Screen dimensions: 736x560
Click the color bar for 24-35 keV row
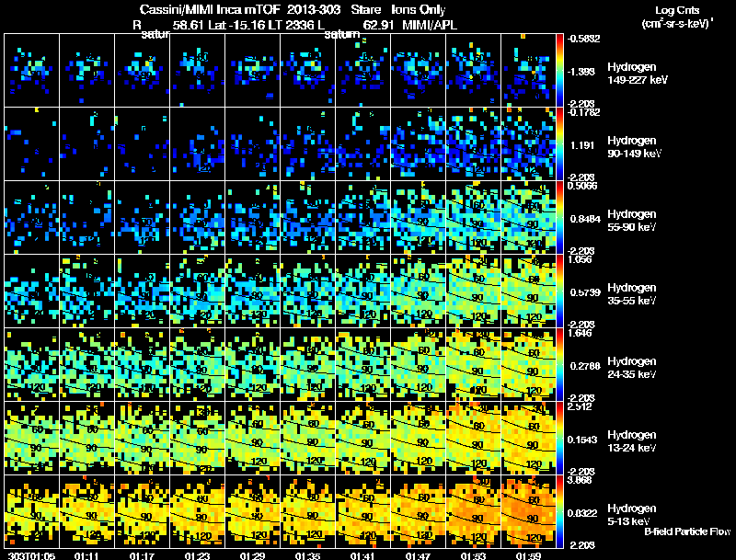click(559, 365)
